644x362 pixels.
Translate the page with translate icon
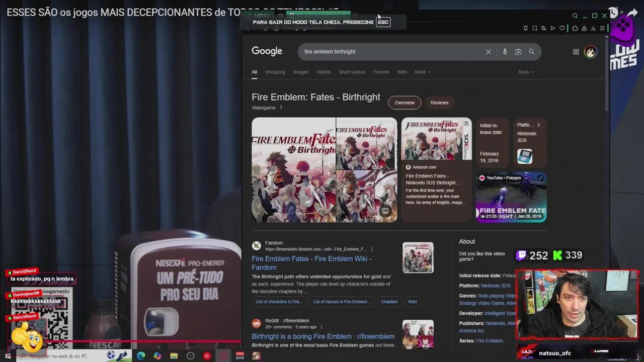pyautogui.click(x=543, y=28)
